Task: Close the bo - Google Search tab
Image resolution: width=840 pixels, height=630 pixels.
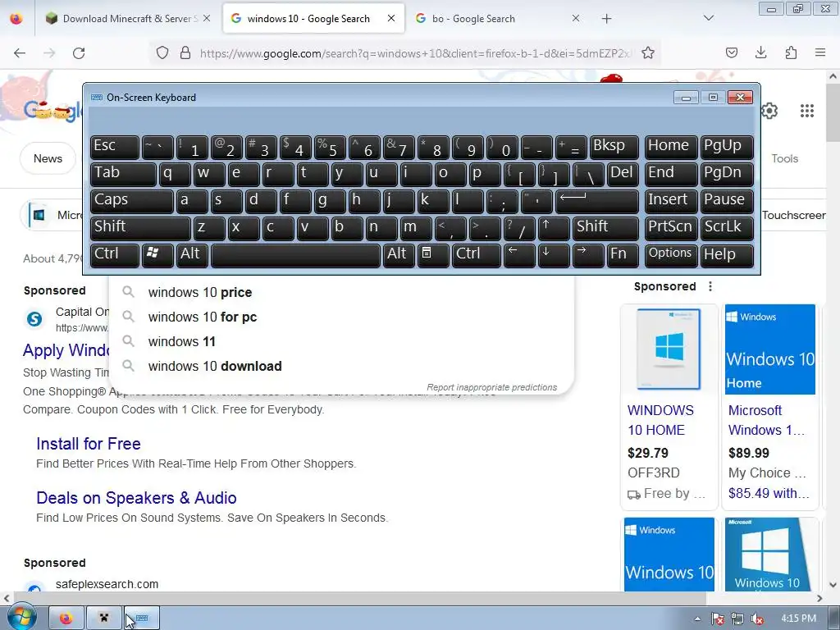Action: pyautogui.click(x=575, y=18)
